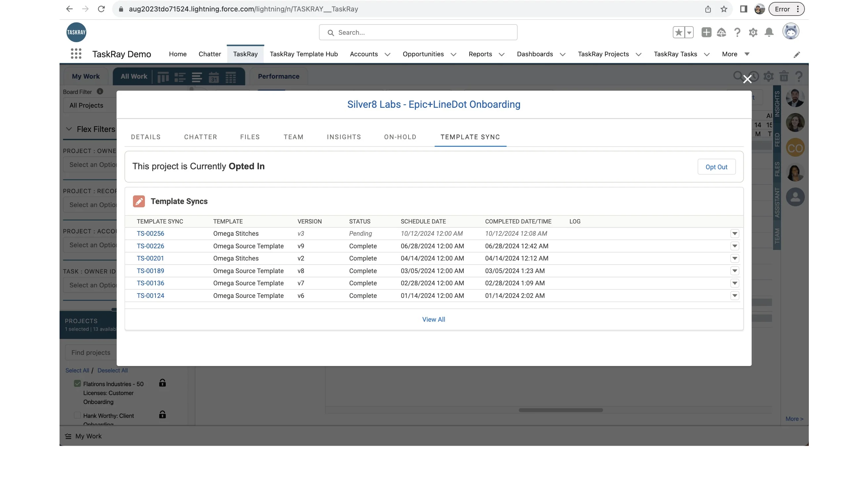Open row actions dropdown for TS-00201

735,258
